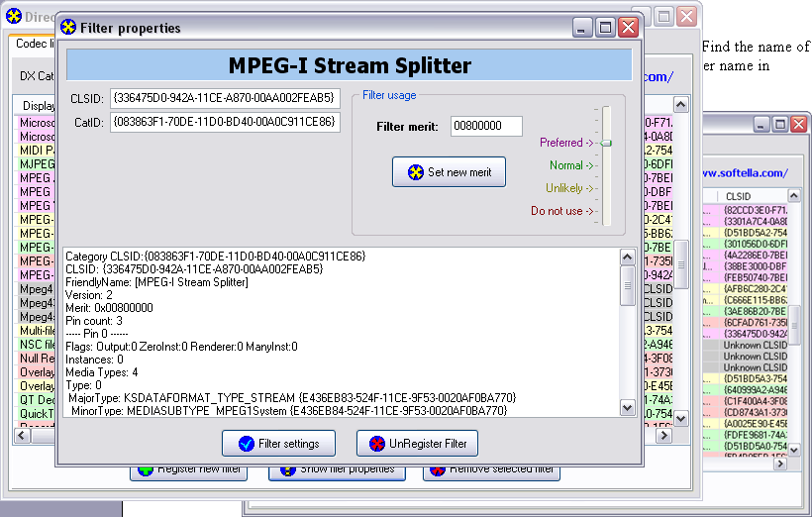Click checkmark icon on Filter settings
The width and height of the screenshot is (812, 517).
coord(247,444)
